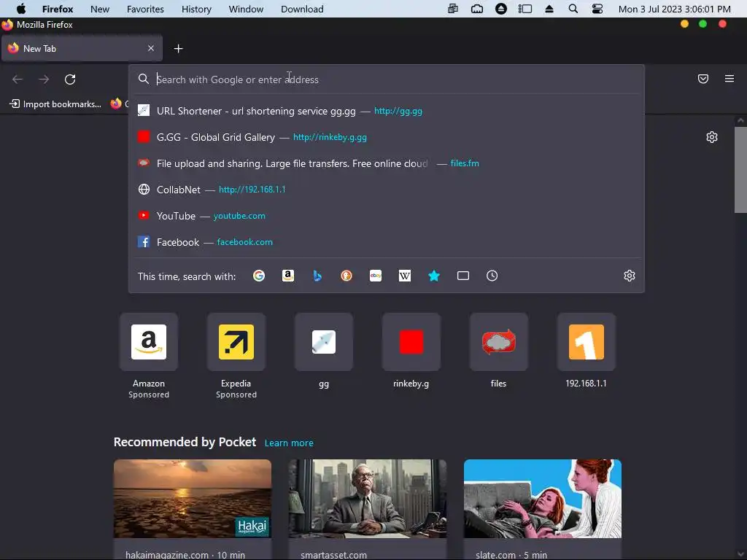The width and height of the screenshot is (747, 560).
Task: Search this time with DuckDuckGo icon
Action: 347,276
